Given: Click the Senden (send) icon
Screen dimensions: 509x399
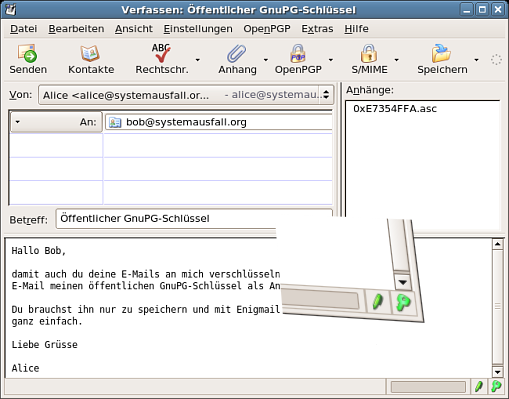Looking at the screenshot, I should point(28,53).
